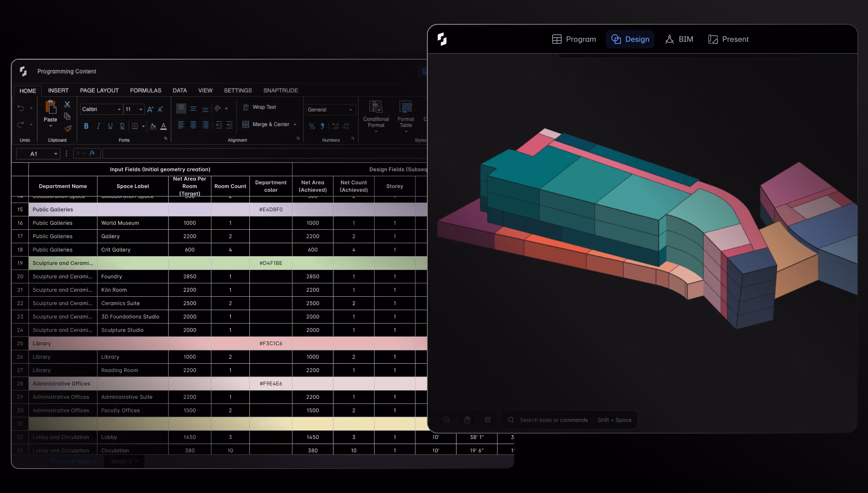Click the Paste clipboard icon
Viewport: 868px width, 493px height.
pos(50,107)
